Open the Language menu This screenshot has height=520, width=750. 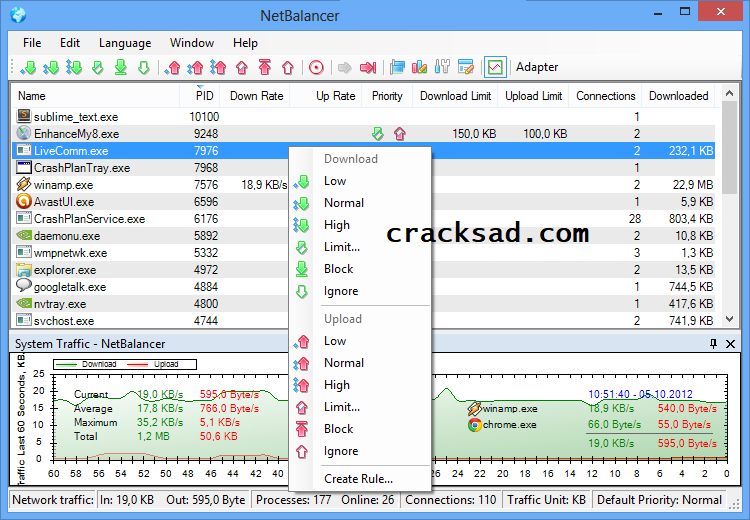tap(125, 43)
